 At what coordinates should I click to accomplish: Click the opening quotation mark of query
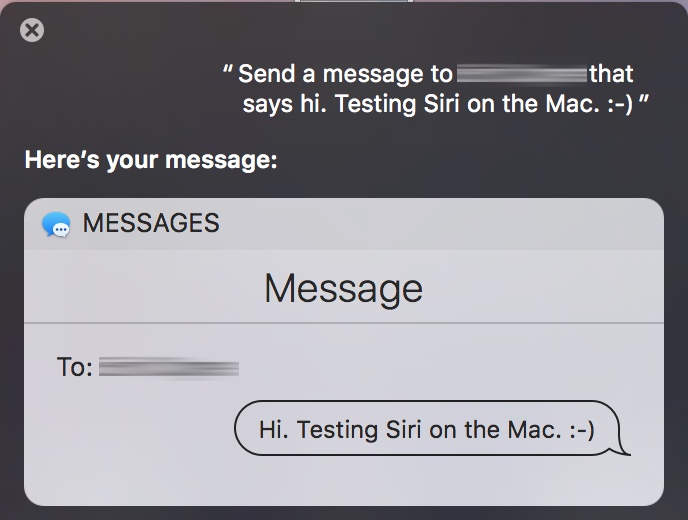228,68
